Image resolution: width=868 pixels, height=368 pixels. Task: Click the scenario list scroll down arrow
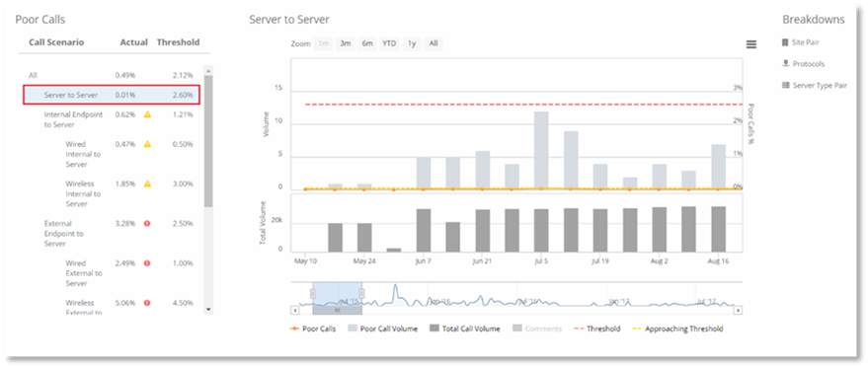tap(208, 310)
